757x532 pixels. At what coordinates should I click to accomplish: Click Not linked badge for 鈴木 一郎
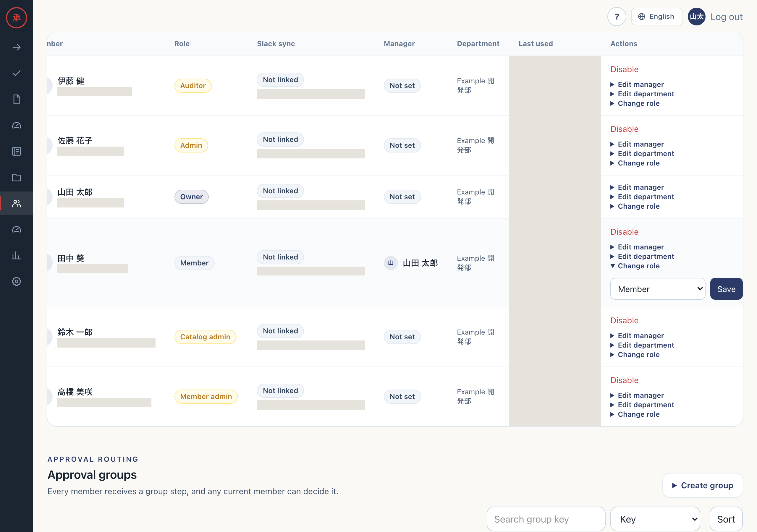click(280, 331)
